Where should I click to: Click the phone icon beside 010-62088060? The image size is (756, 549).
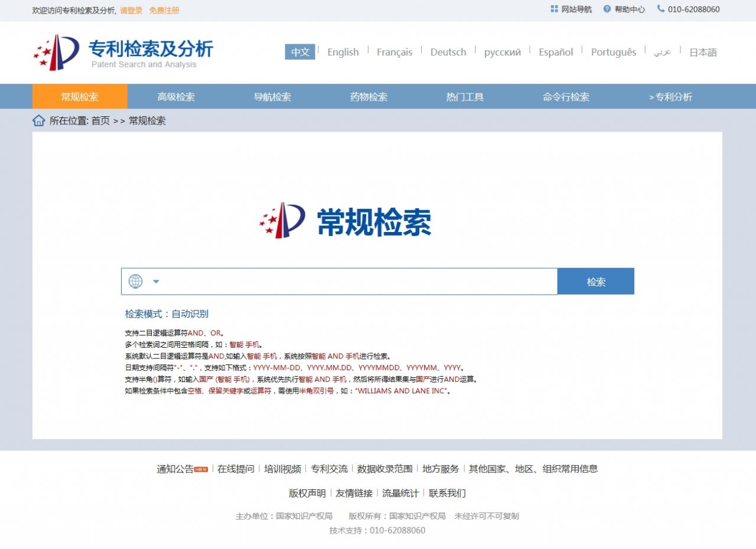(x=660, y=9)
